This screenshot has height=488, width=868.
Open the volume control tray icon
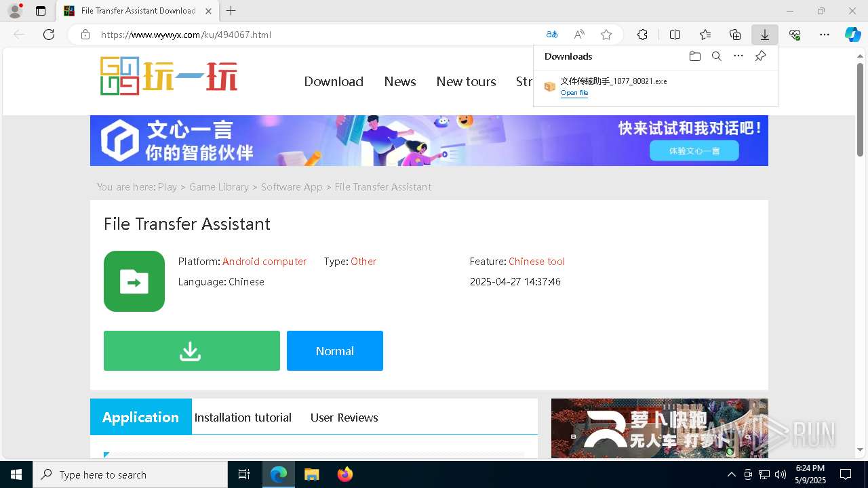click(781, 474)
